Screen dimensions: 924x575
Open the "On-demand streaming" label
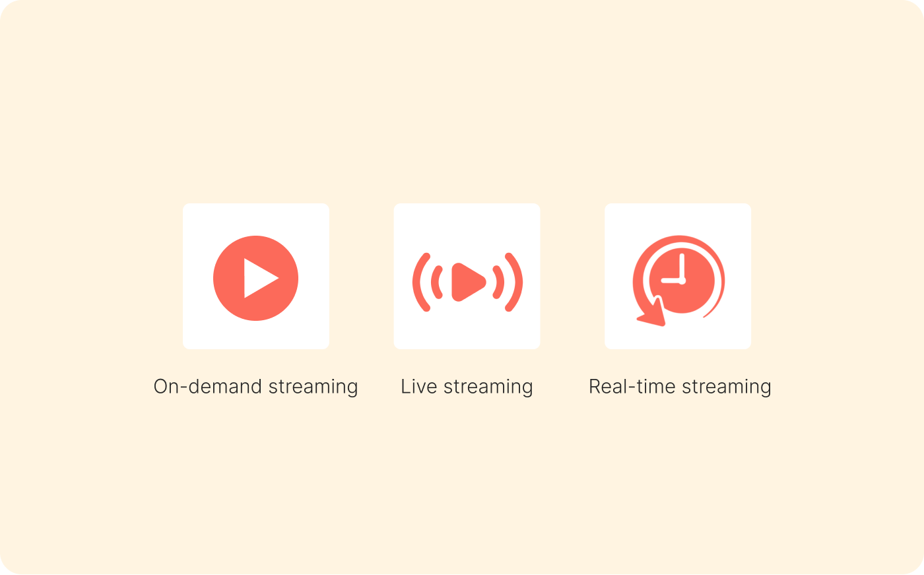(x=256, y=387)
